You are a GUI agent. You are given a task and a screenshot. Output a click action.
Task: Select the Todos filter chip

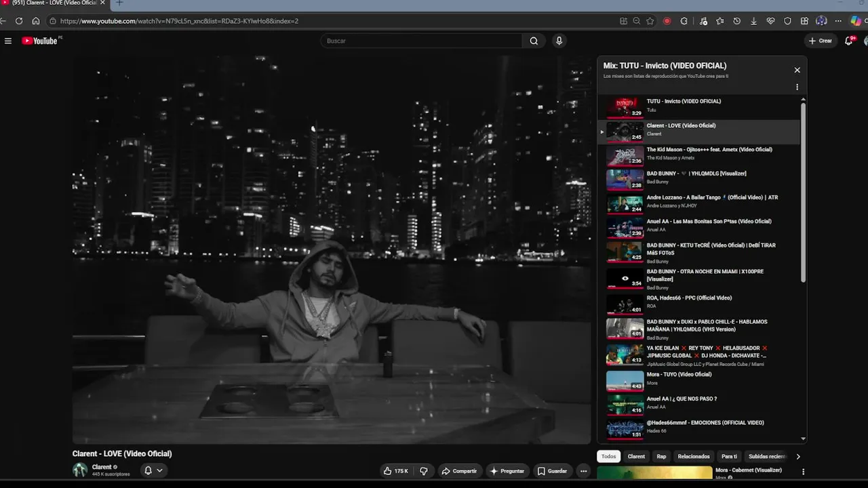[609, 457]
